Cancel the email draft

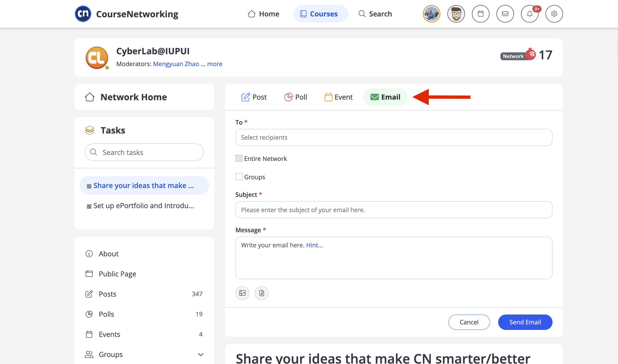[469, 322]
